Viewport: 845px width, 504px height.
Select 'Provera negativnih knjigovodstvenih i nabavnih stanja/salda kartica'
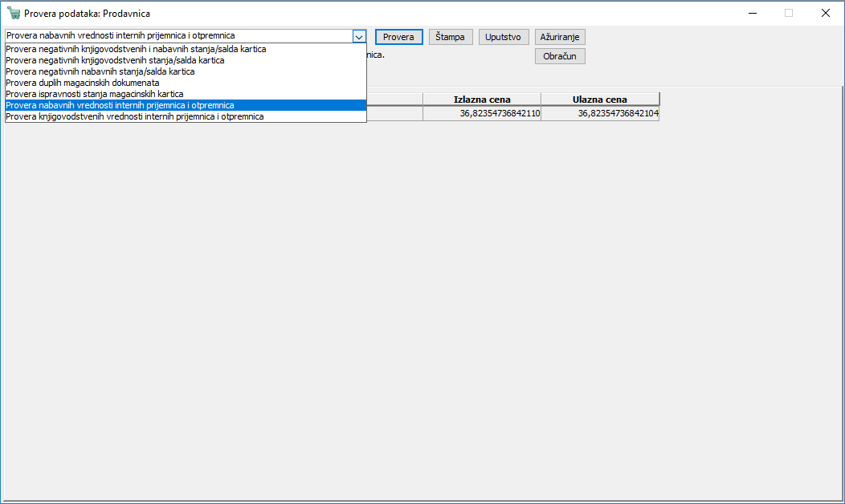186,49
